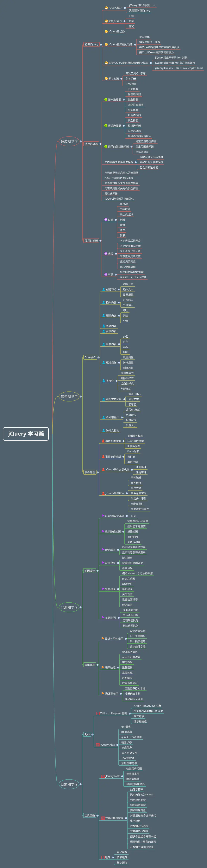Select the 读写文本和值 node

[114, 399]
